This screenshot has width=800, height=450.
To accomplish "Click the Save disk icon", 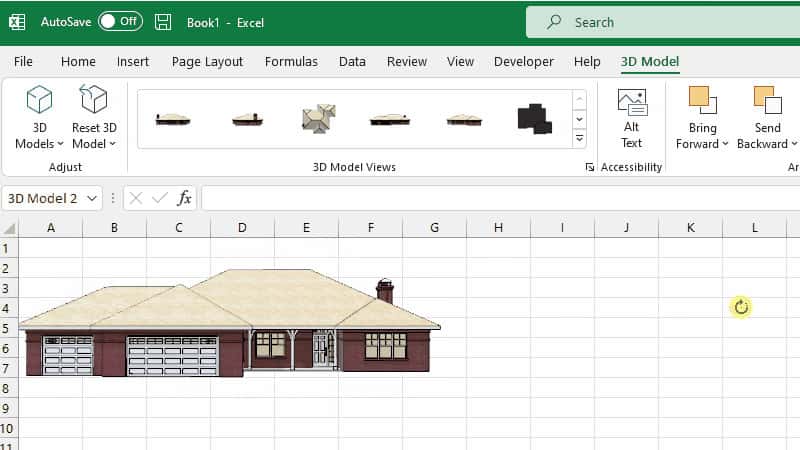I will pos(163,22).
